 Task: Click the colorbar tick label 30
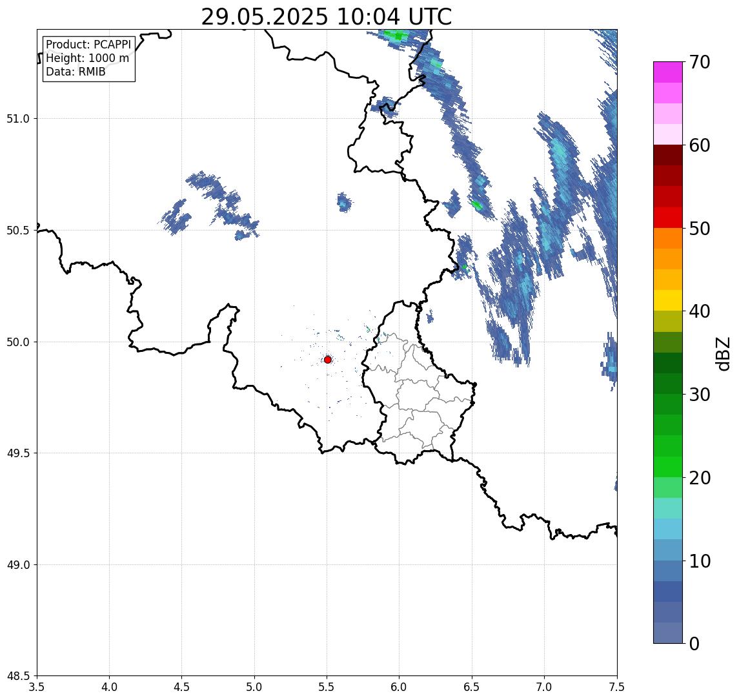(x=699, y=395)
